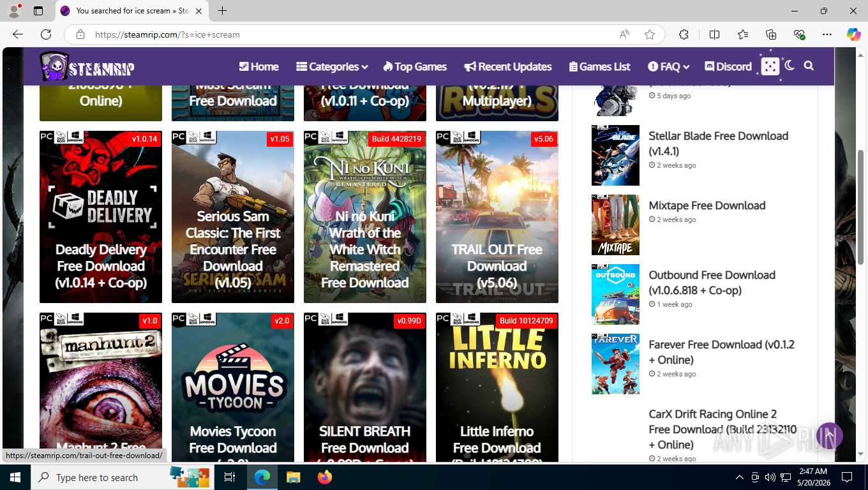Reload the page with refresh icon
Screen dimensions: 868x490
(46, 34)
